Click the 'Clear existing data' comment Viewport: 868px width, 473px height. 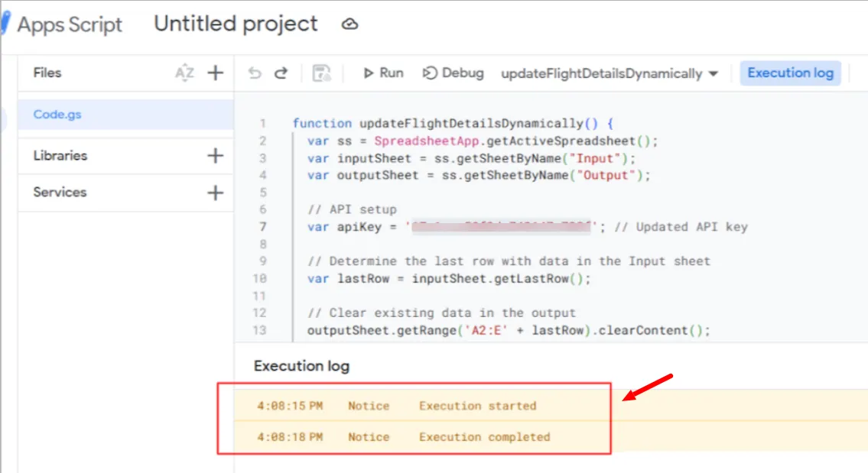[x=442, y=313]
